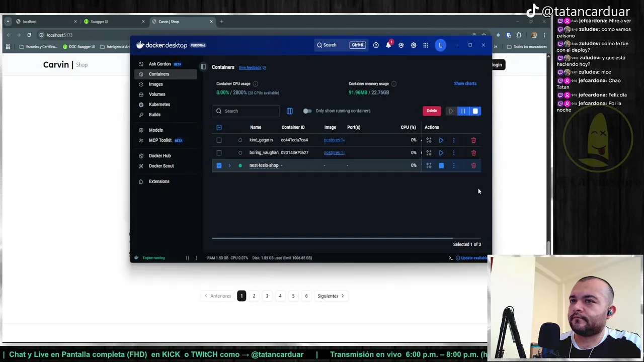Stop nest-teslo-shop container
The width and height of the screenshot is (644, 362).
[x=441, y=165]
